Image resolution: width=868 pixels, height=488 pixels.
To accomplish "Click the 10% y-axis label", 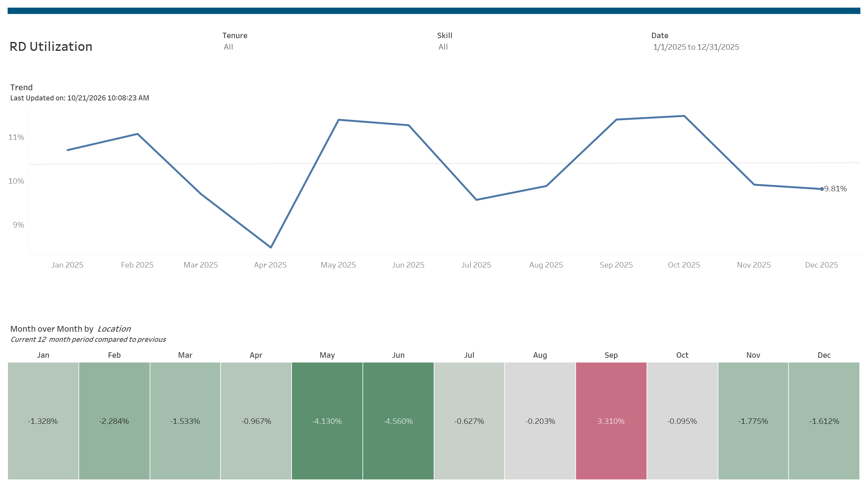I will point(16,181).
